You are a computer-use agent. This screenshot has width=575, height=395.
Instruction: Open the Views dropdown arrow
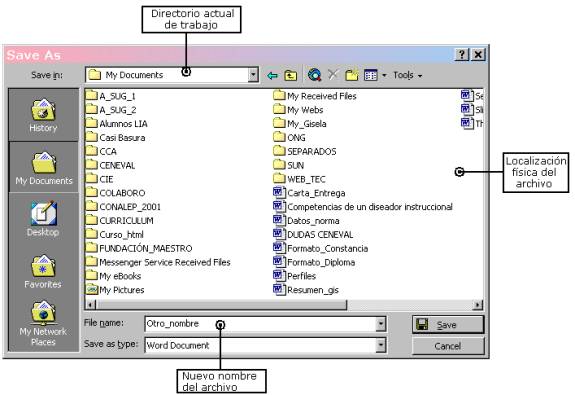pos(384,76)
